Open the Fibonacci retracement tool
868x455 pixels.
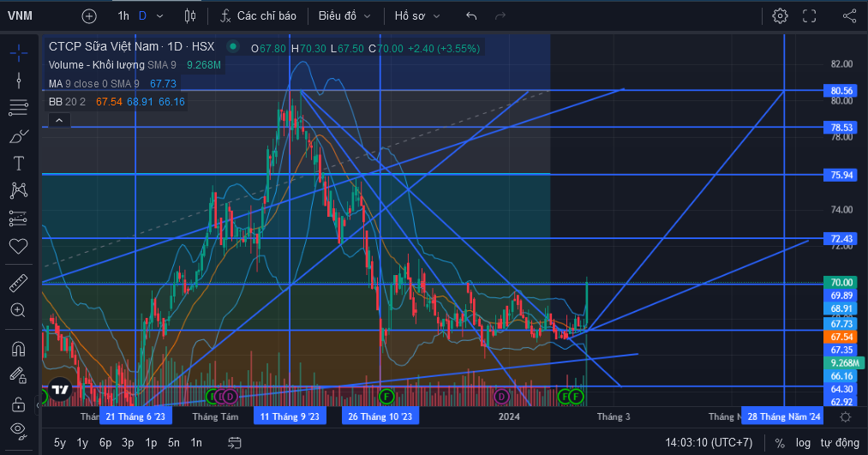(x=18, y=107)
